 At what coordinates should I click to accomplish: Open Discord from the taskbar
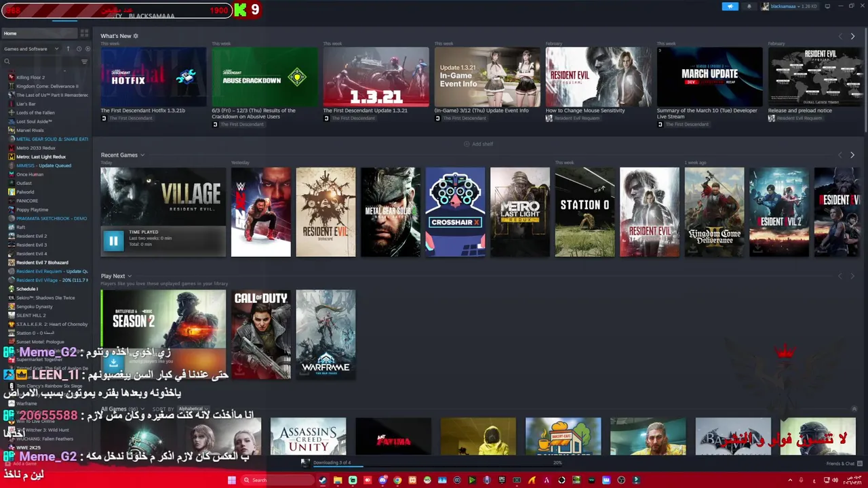tap(382, 480)
